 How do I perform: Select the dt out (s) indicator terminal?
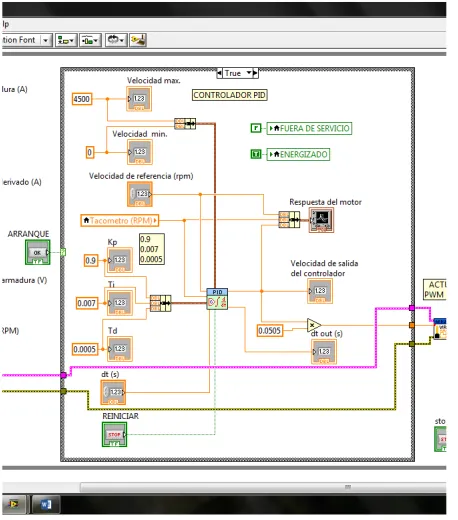[x=324, y=352]
